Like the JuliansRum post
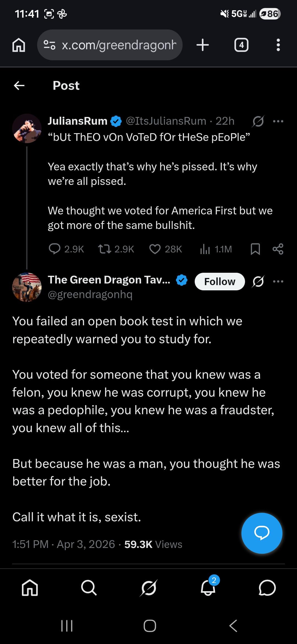The image size is (297, 644). click(155, 249)
